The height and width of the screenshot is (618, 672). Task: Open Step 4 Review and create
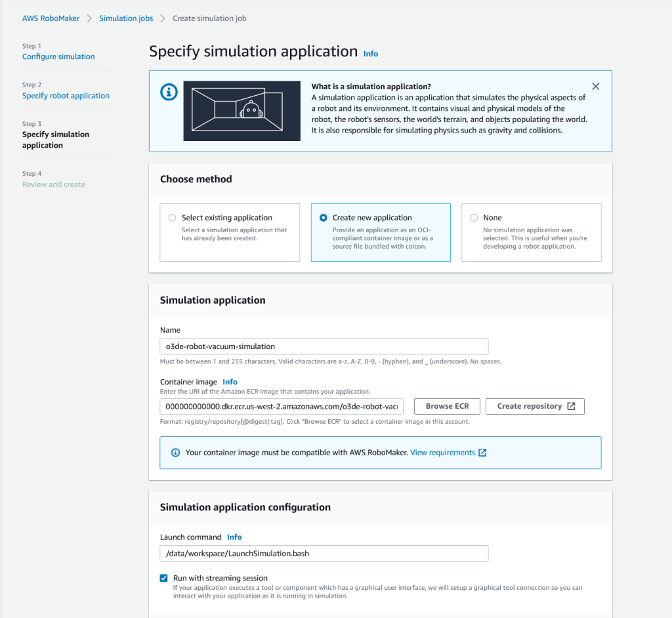pyautogui.click(x=54, y=184)
